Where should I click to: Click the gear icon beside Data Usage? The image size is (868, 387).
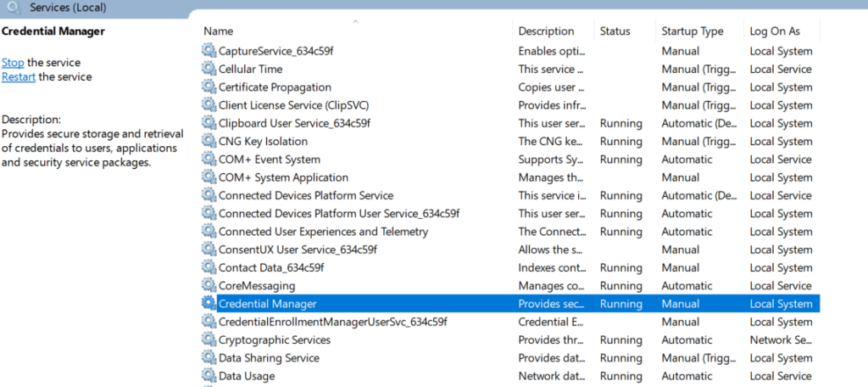209,376
